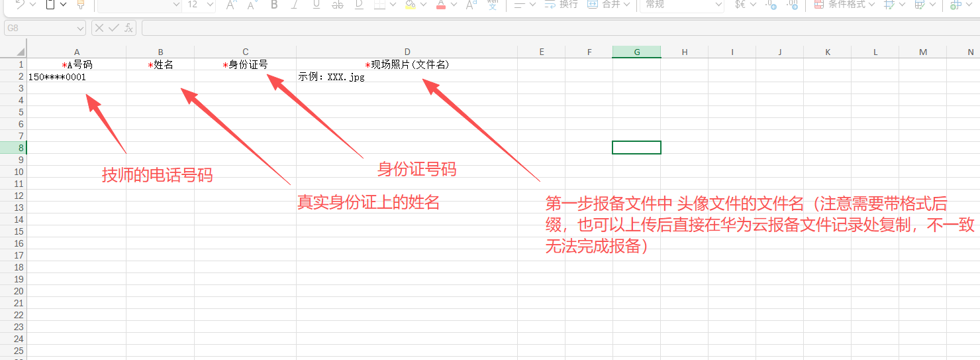Confirm entry with formula bar checkmark

pos(114,28)
